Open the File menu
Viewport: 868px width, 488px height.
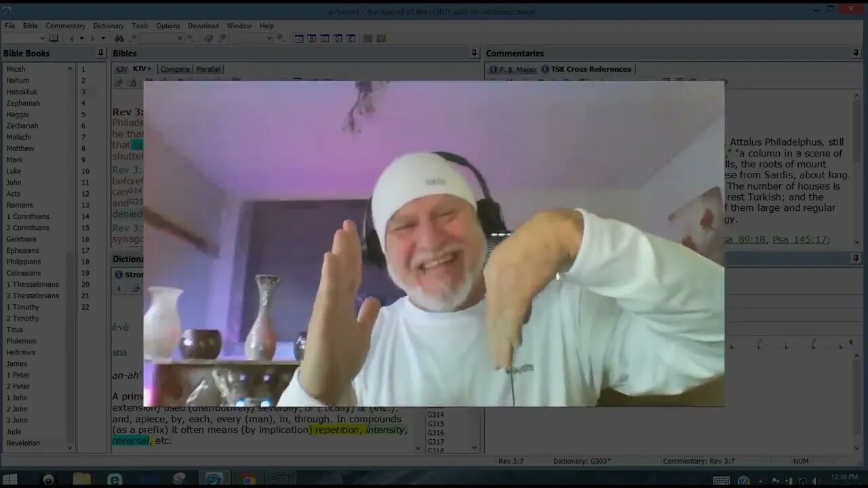(x=10, y=26)
